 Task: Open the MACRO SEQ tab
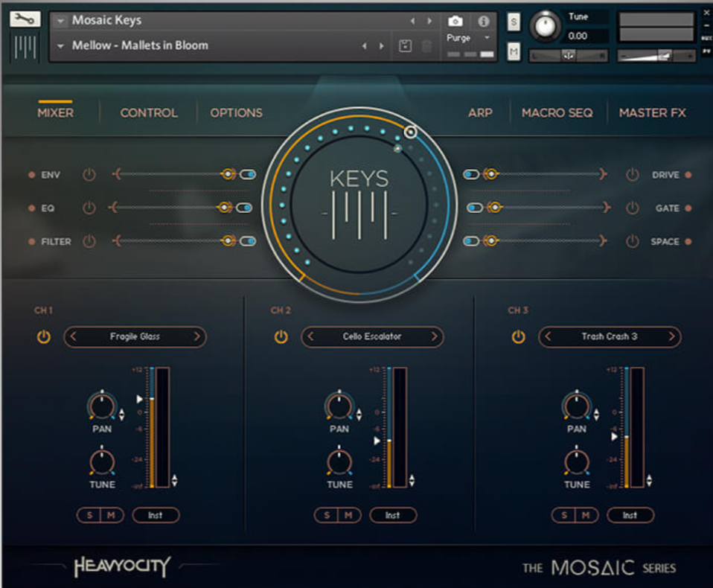557,113
